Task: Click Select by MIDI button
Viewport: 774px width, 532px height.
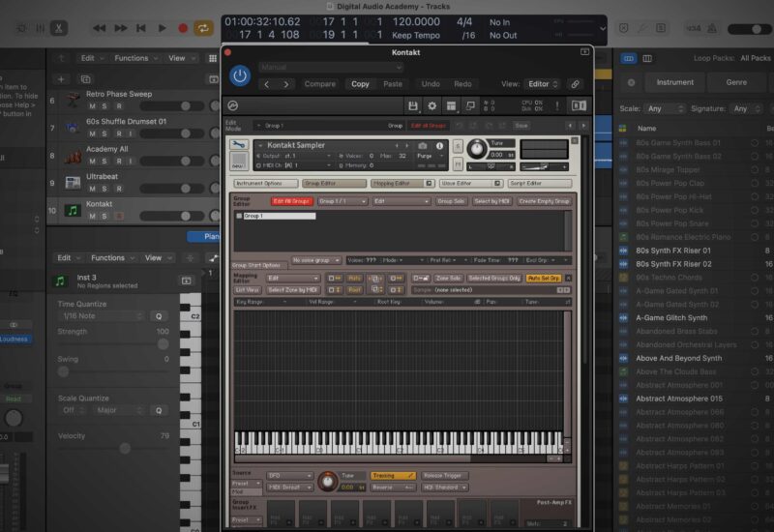Action: coord(491,201)
